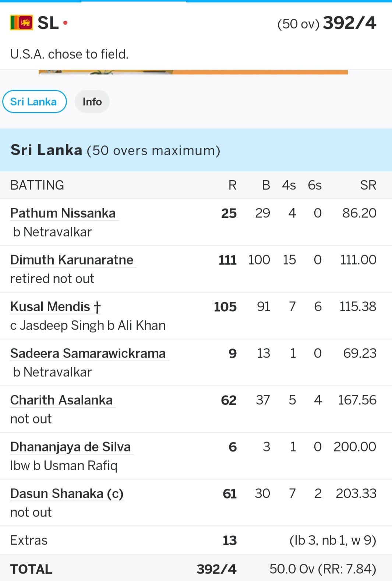Click the BATTING column header

pyautogui.click(x=37, y=185)
